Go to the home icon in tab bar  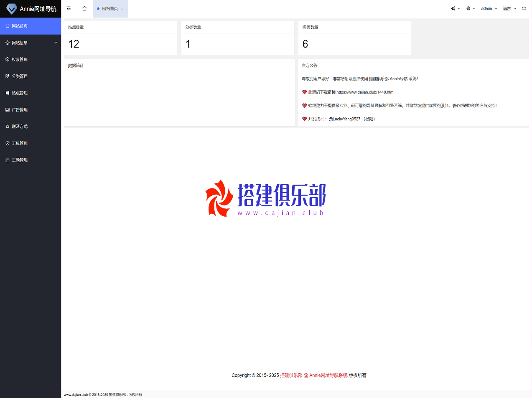click(84, 8)
